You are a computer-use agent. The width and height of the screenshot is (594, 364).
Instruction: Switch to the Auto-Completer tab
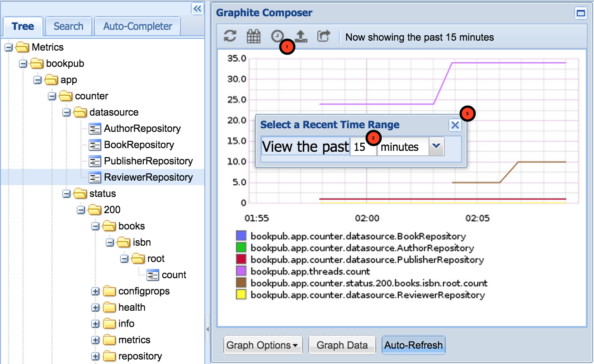138,26
